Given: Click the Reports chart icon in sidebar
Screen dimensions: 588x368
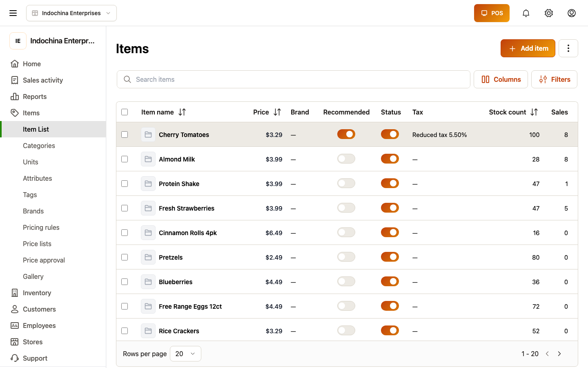Looking at the screenshot, I should click(x=15, y=96).
